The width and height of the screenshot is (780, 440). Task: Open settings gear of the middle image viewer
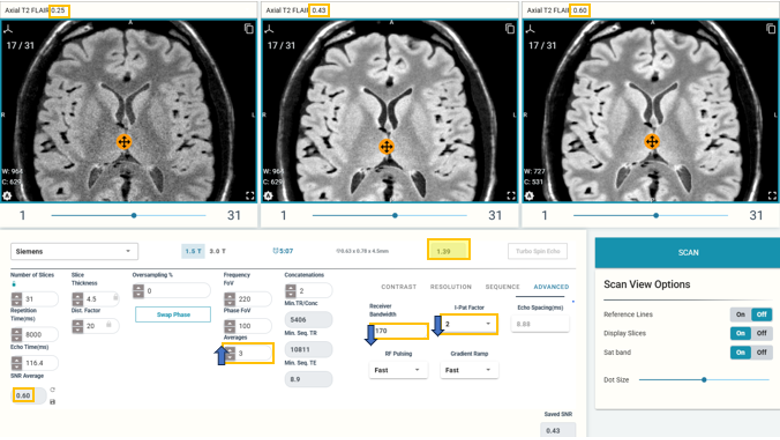[x=269, y=196]
